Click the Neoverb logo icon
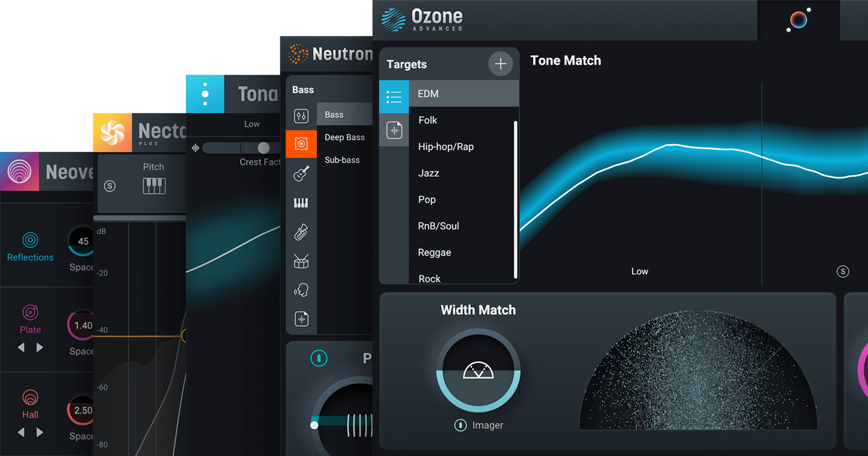 tap(19, 171)
